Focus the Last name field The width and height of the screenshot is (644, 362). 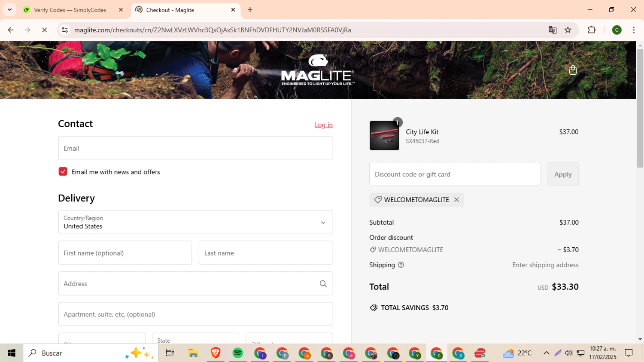point(266,253)
